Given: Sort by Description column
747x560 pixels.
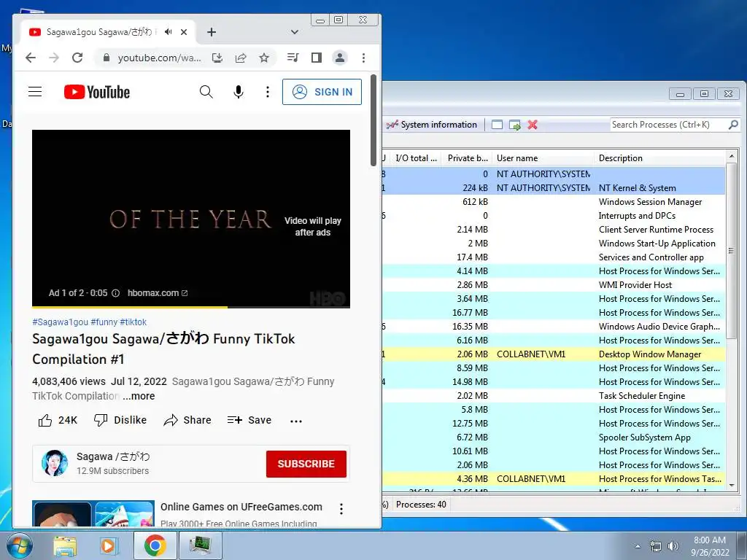Looking at the screenshot, I should coord(659,158).
